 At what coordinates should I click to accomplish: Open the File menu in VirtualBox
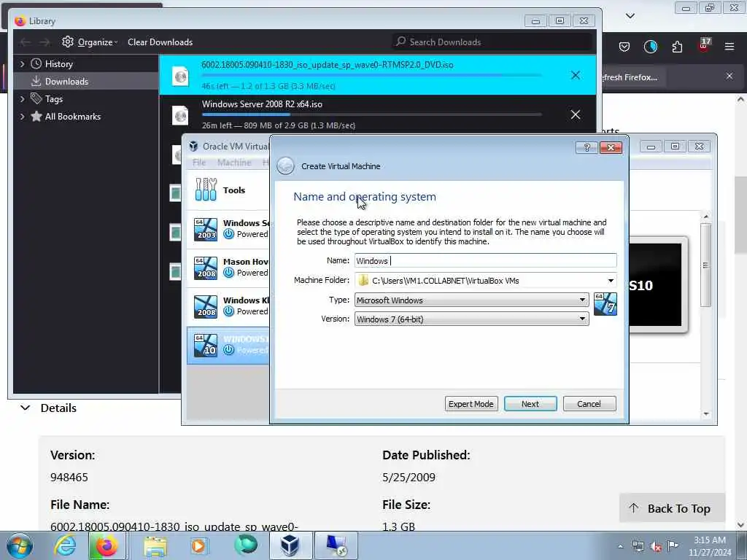199,163
